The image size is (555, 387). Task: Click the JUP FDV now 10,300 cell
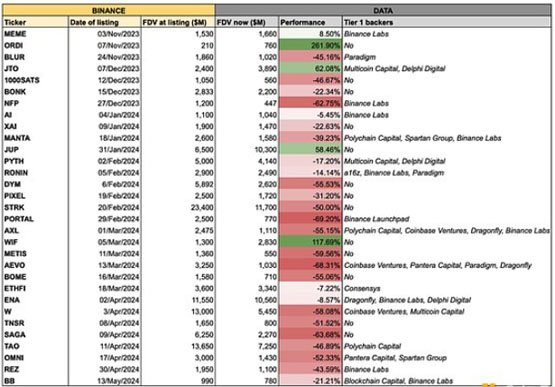[x=247, y=149]
